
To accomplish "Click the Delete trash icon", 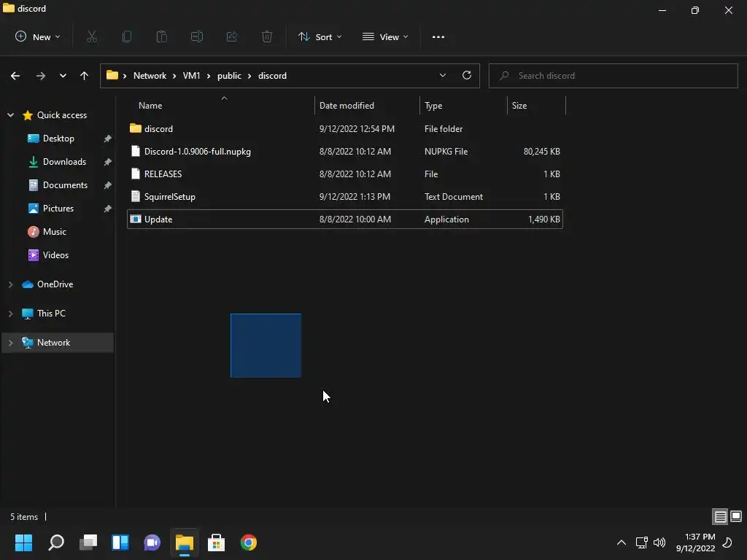I will (x=267, y=36).
